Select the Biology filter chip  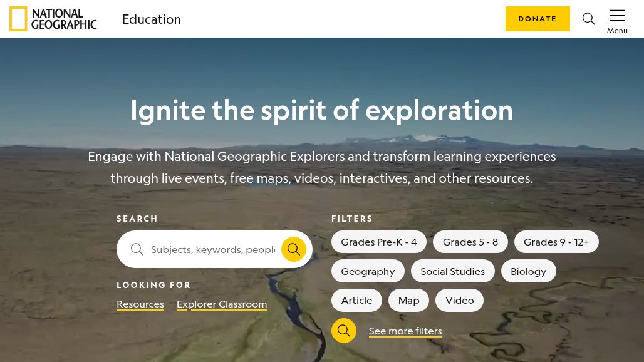528,271
